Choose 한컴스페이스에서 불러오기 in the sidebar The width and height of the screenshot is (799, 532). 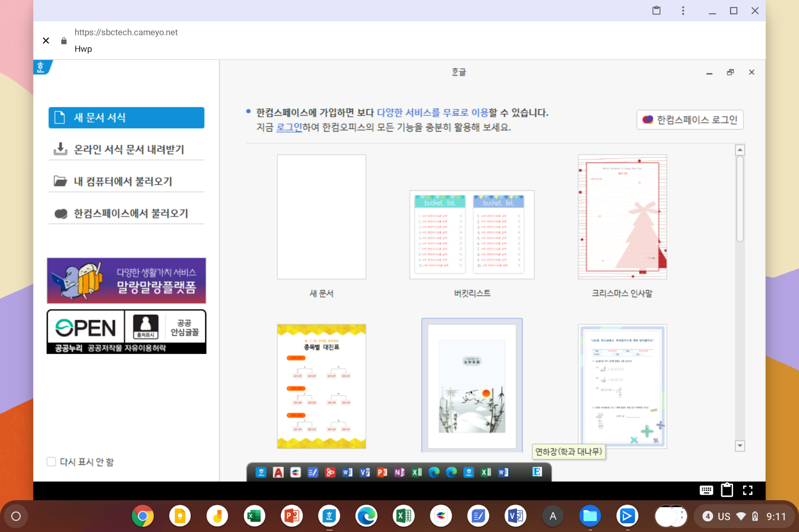tap(126, 214)
